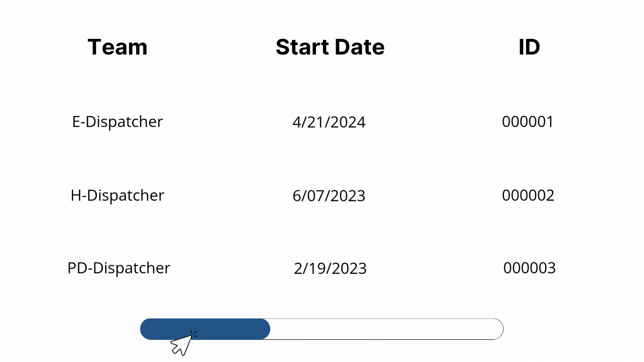Click the right end of progress bar
This screenshot has height=362, width=644.
[x=496, y=329]
